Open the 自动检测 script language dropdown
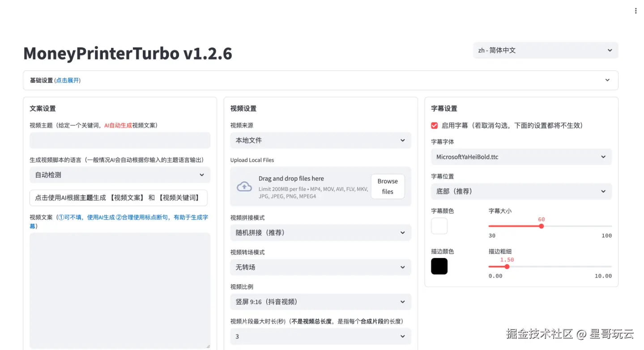This screenshot has width=644, height=350. coord(120,175)
